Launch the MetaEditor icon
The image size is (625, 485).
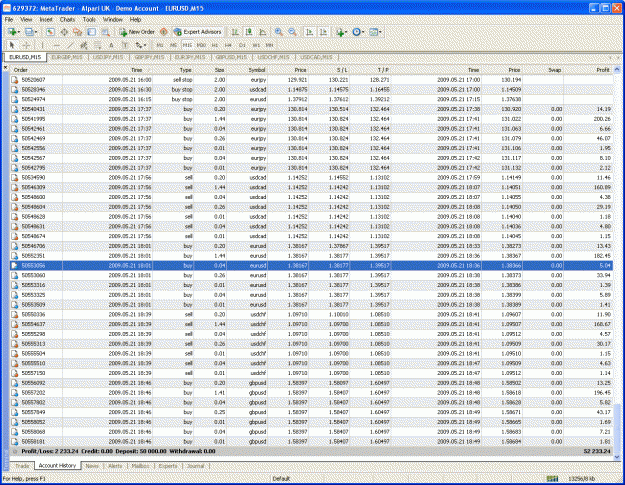tap(163, 32)
